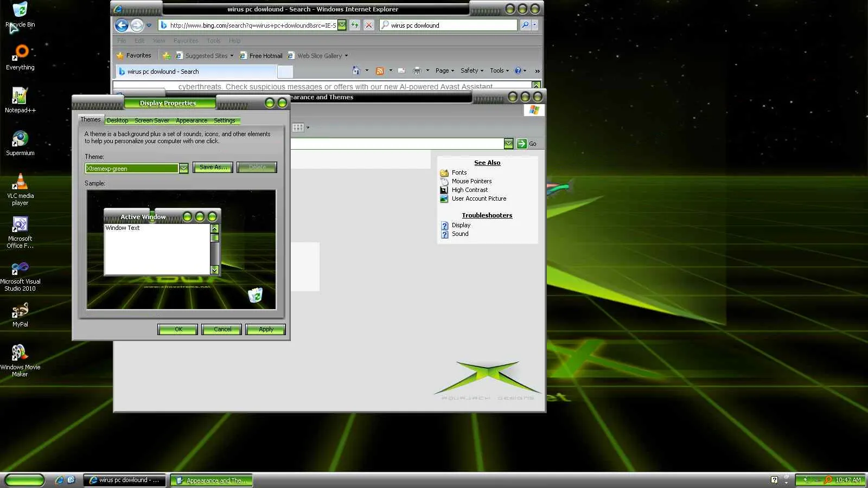Expand the IE command bar chevron overflow
Screen dimensions: 868x488
[537, 71]
